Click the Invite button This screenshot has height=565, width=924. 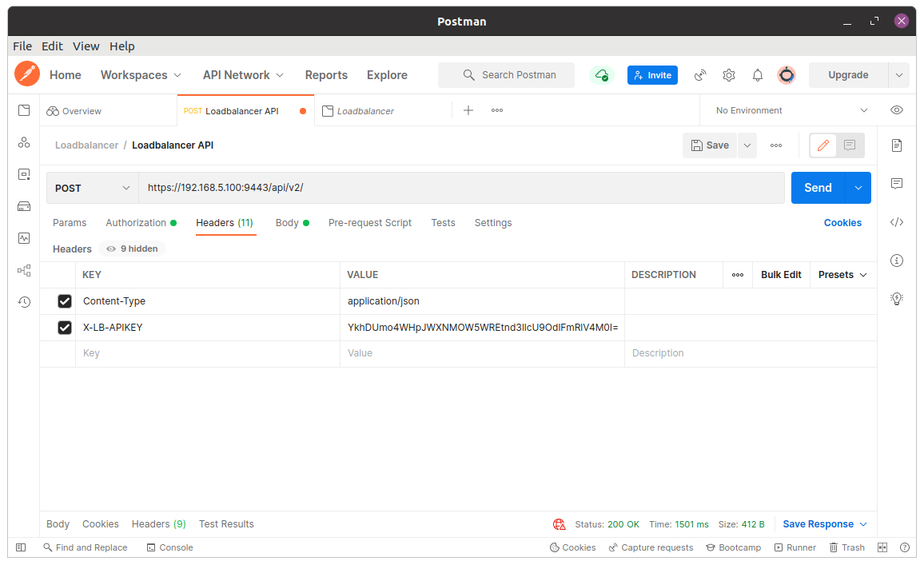(652, 75)
